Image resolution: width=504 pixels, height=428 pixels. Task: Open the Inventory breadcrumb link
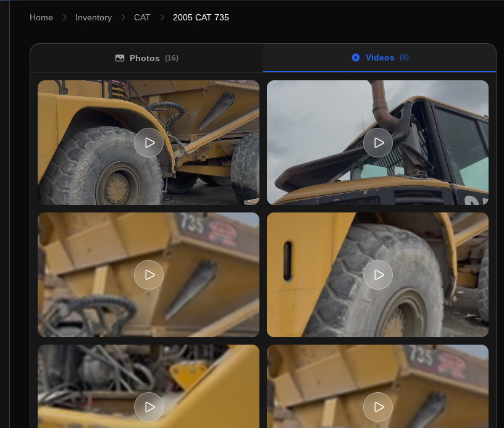click(x=93, y=17)
